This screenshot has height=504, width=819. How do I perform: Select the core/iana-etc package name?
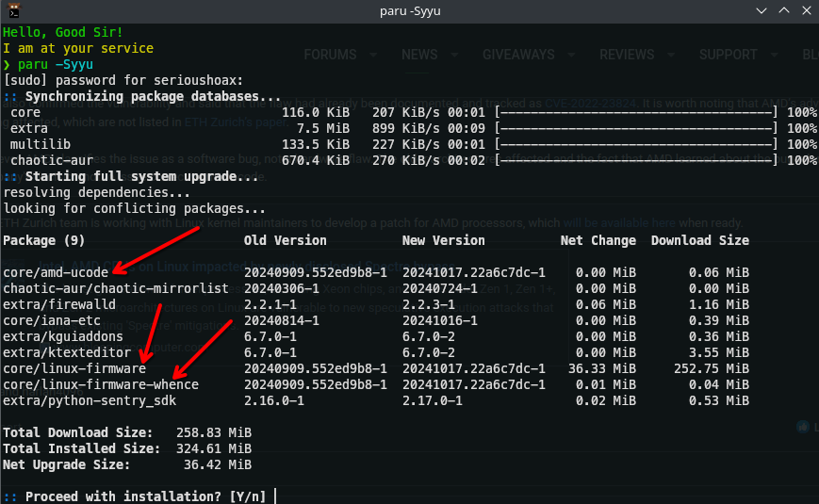tap(52, 320)
